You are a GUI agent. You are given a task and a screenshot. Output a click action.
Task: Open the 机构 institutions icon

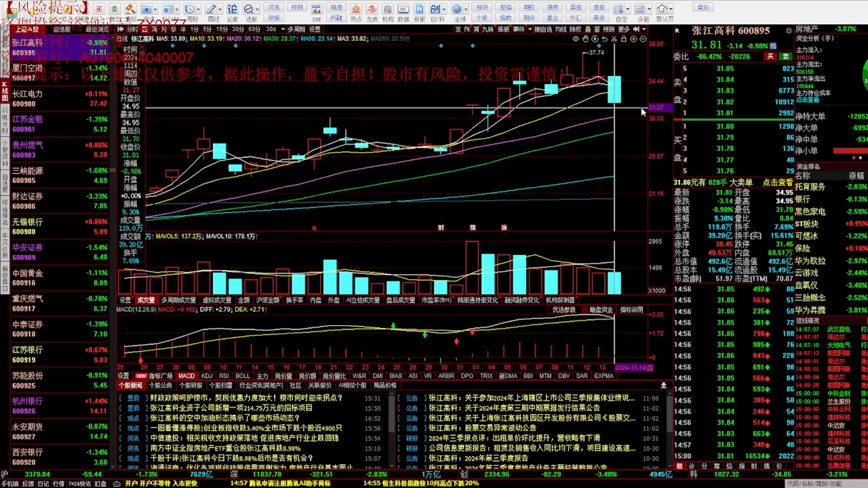(387, 9)
